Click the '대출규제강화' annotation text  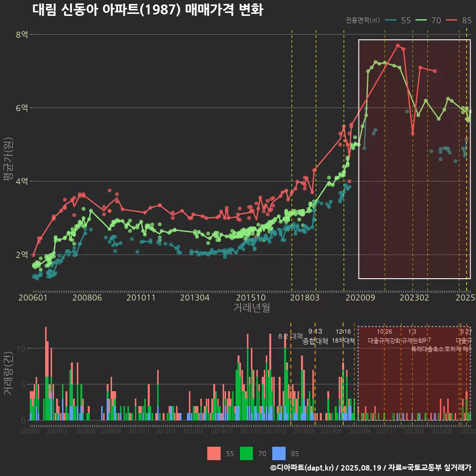pos(384,341)
